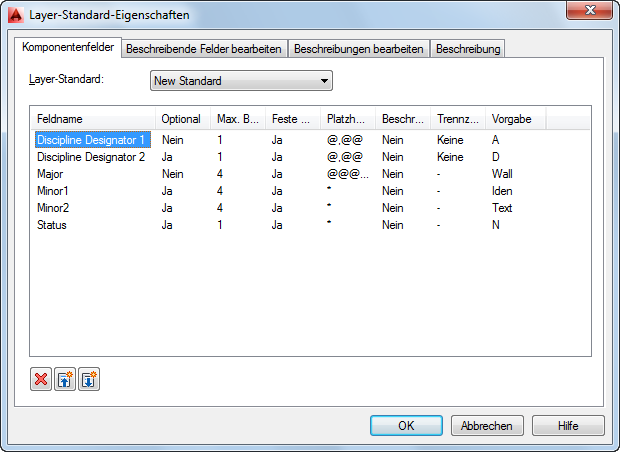Switch to the Beschreibung tab
Viewport: 620px width, 452px height.
[x=468, y=49]
